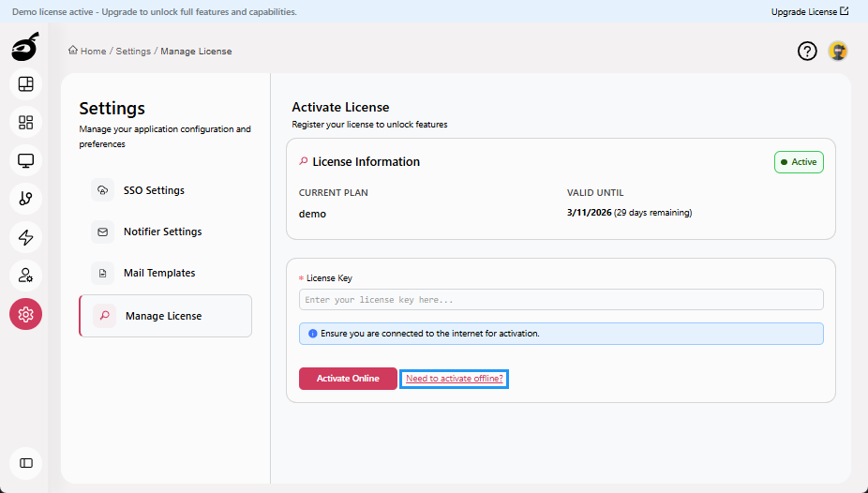Open the git branch icon in sidebar
This screenshot has height=493, width=868.
(25, 199)
